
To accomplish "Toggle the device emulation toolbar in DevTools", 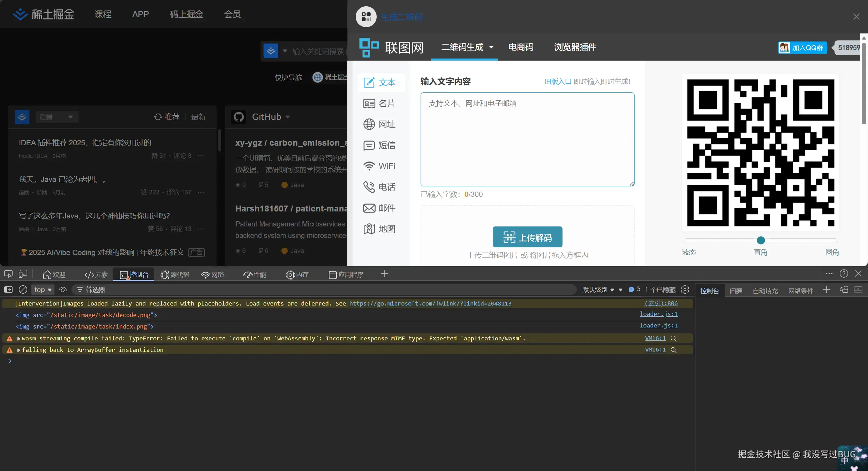I will [23, 274].
